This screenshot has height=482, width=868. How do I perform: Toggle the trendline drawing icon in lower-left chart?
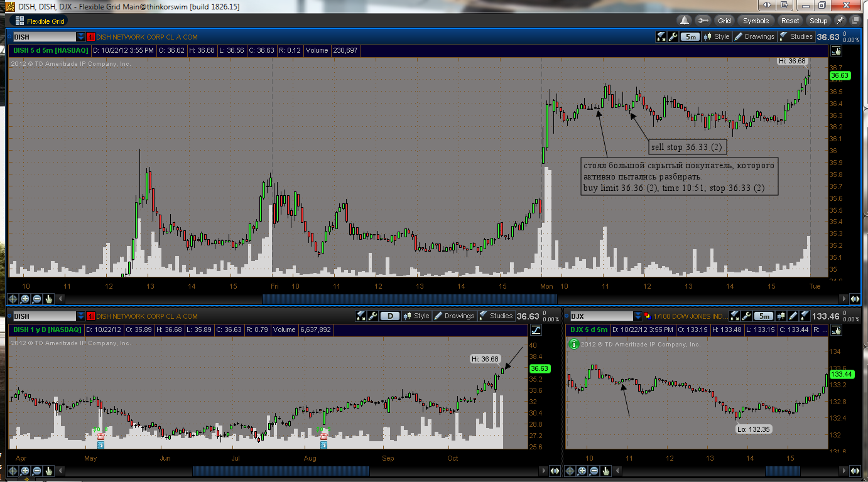point(536,329)
